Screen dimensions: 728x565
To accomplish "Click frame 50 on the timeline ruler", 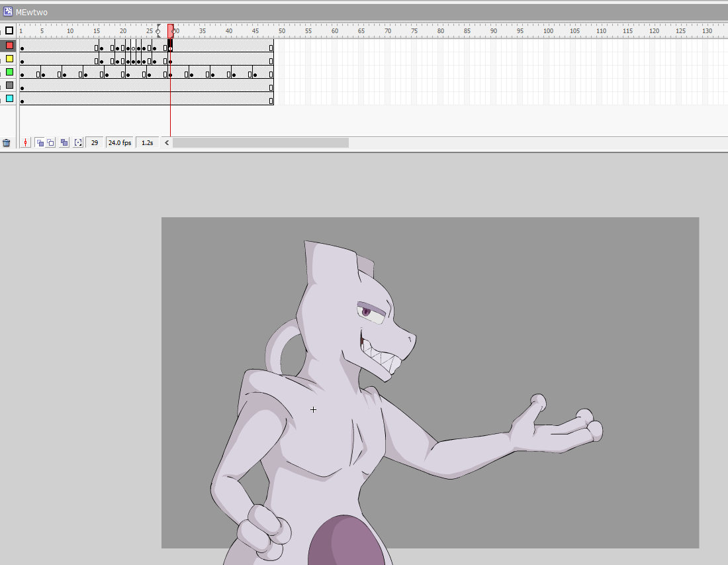I will coord(282,31).
